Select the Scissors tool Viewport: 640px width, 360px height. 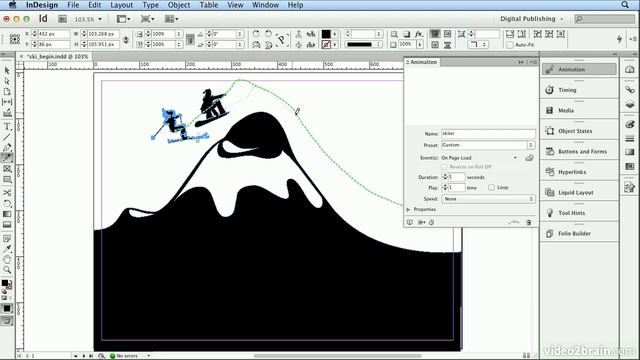tap(7, 193)
